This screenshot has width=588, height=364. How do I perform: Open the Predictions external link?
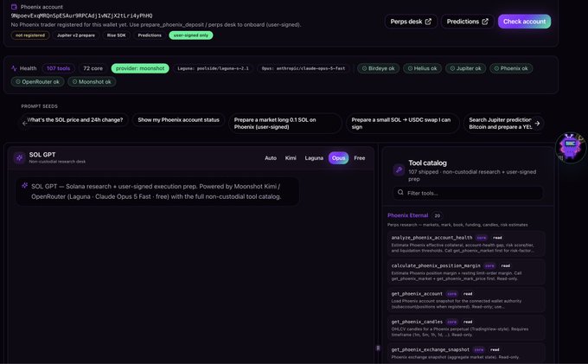point(467,22)
